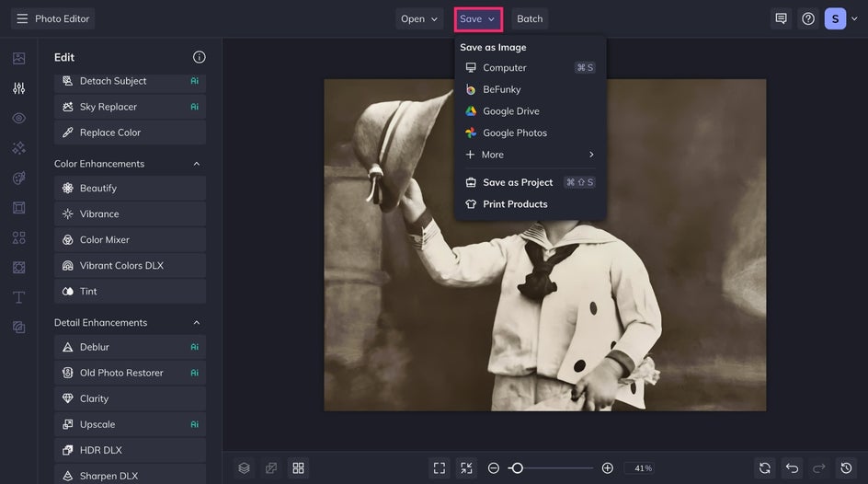Select the HDR DLX tool

point(130,450)
